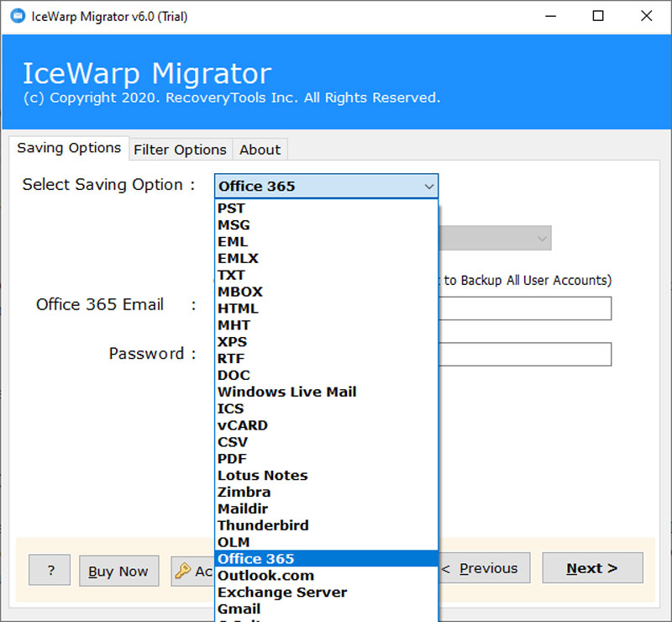Viewport: 672px width, 622px height.
Task: Pick Thunderbird from the list
Action: pyautogui.click(x=326, y=526)
